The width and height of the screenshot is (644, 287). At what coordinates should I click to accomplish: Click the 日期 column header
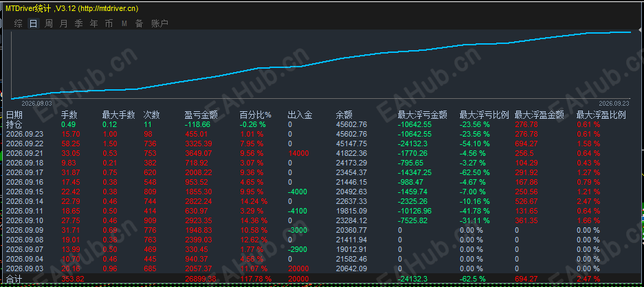click(x=14, y=115)
